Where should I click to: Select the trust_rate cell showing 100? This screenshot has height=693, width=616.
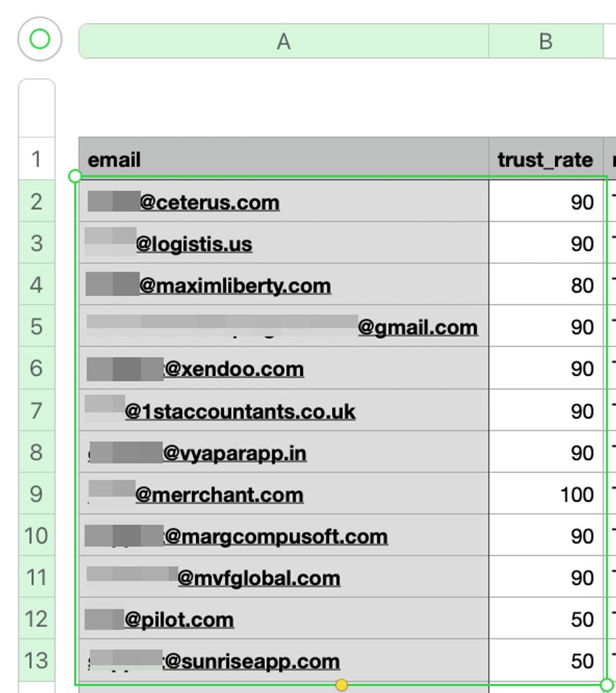click(x=545, y=495)
